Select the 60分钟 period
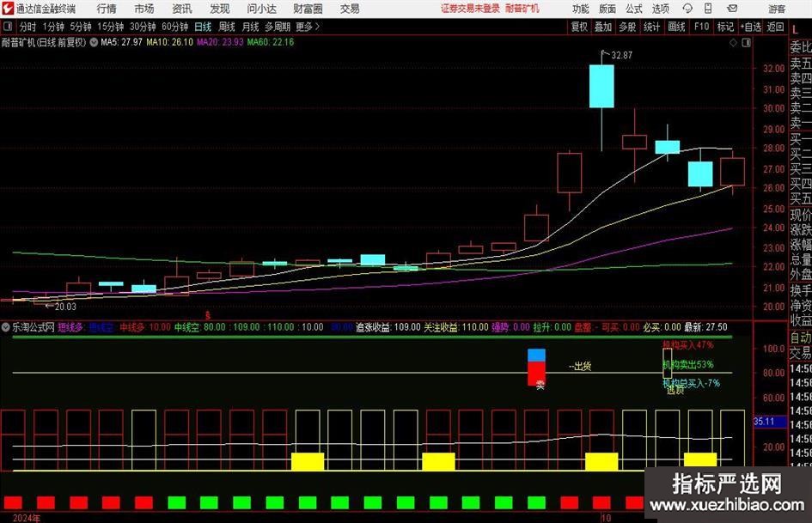The image size is (812, 523). click(x=174, y=27)
